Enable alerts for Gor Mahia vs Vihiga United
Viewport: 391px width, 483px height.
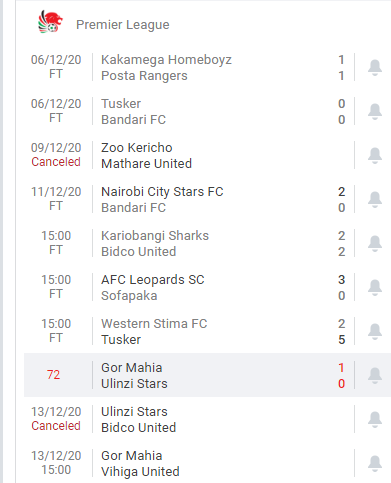pos(375,463)
